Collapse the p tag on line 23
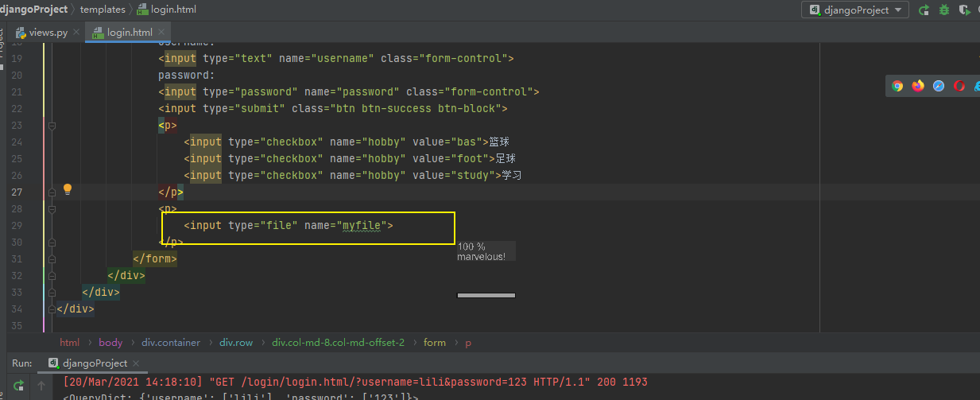The width and height of the screenshot is (980, 400). 52,126
